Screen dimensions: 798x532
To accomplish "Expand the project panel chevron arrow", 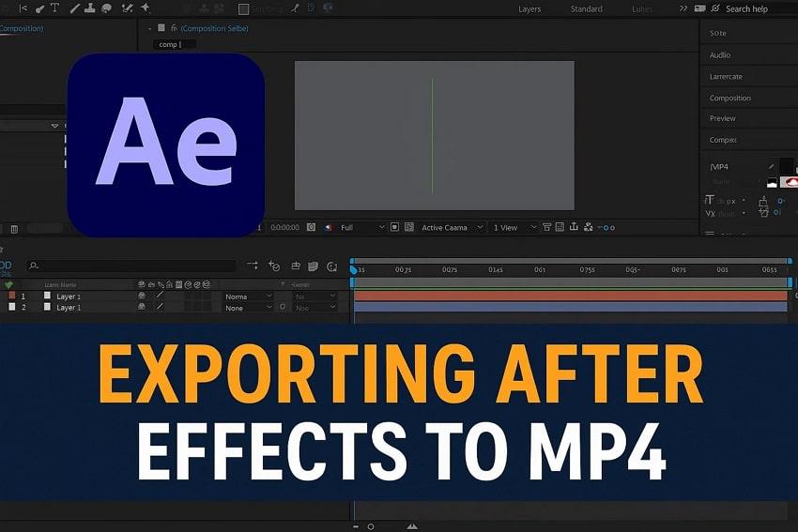I will (x=55, y=126).
